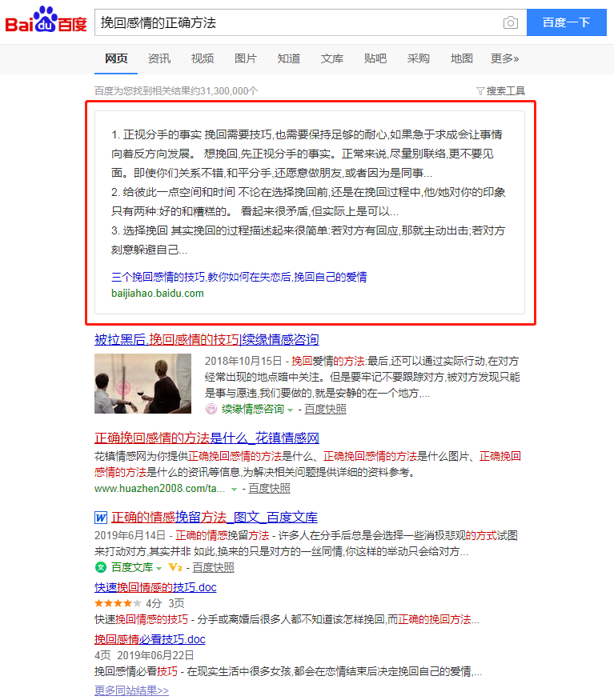
Task: Open 百度快照 of 续缘情感咨询 result
Action: pos(325,409)
